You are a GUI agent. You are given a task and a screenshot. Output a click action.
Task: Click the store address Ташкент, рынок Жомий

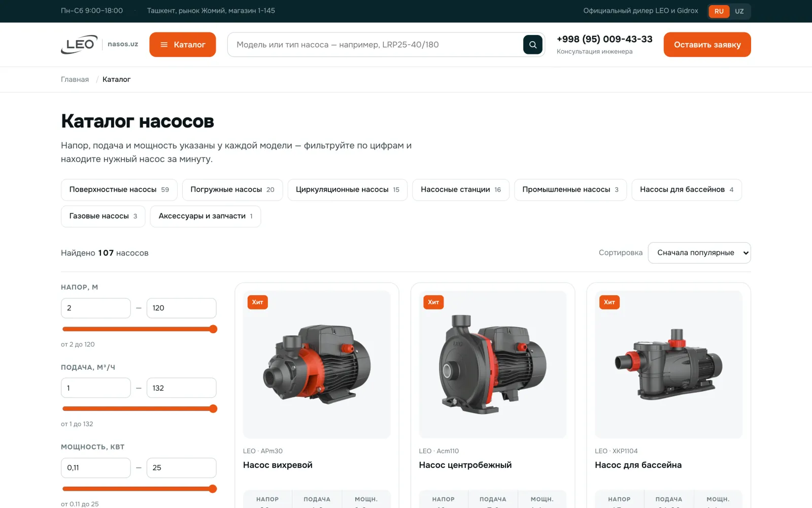tap(211, 11)
